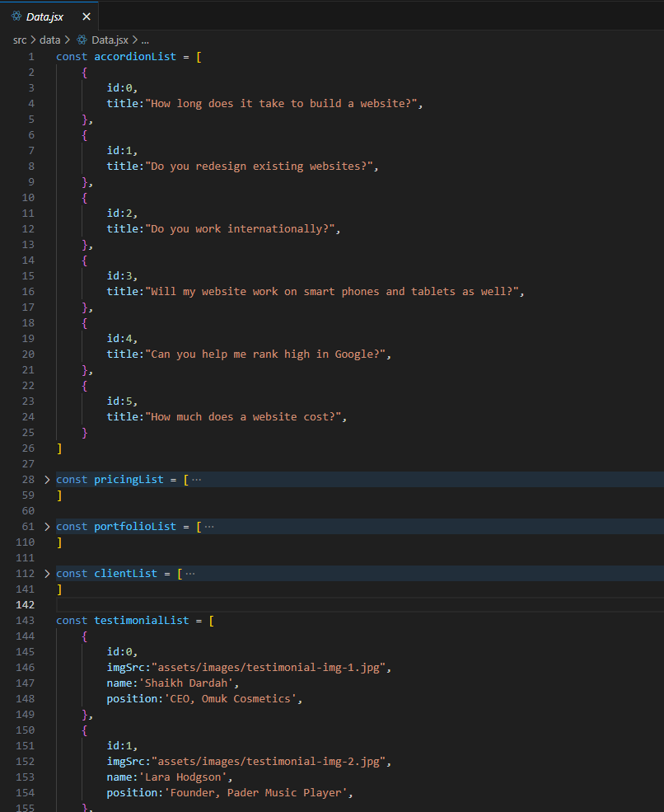This screenshot has height=812, width=664.
Task: Open the data folder breadcrumb
Action: pyautogui.click(x=49, y=40)
